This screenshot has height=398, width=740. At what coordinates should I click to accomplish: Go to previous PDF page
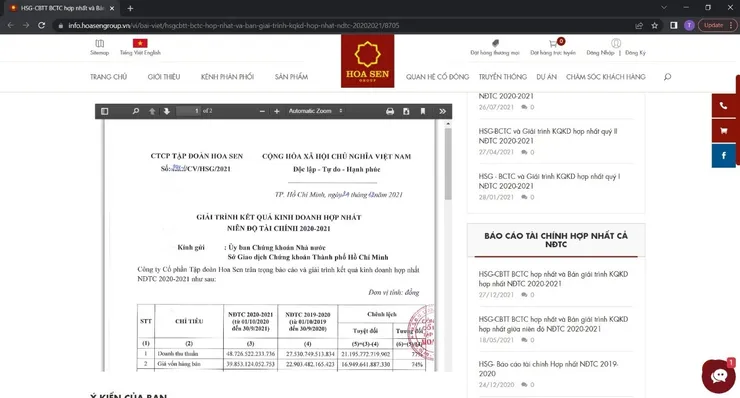(x=152, y=111)
